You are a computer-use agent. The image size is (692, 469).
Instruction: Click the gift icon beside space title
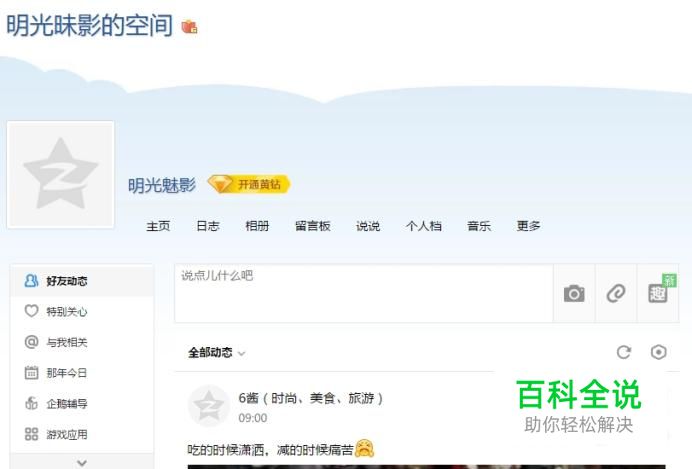tap(189, 27)
